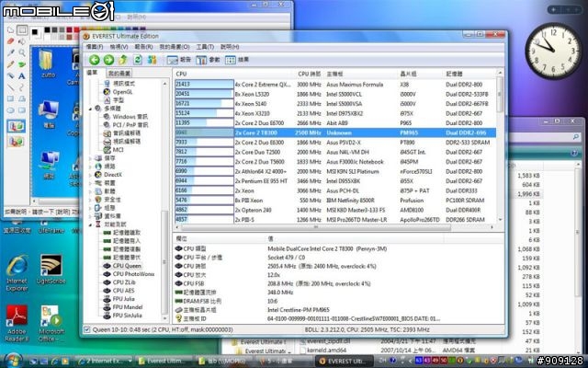Click the green Forward arrow in EVEREST toolbar

pos(108,60)
